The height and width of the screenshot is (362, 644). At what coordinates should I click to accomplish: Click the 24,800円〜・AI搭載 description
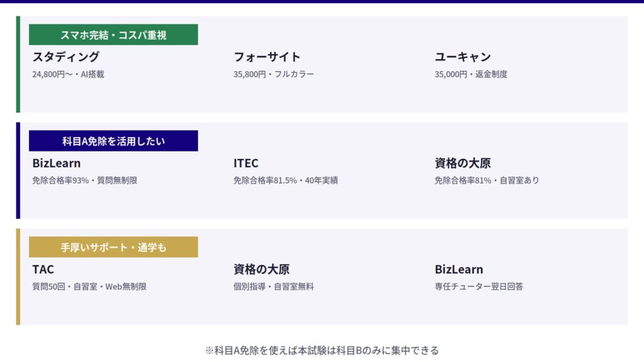(69, 74)
